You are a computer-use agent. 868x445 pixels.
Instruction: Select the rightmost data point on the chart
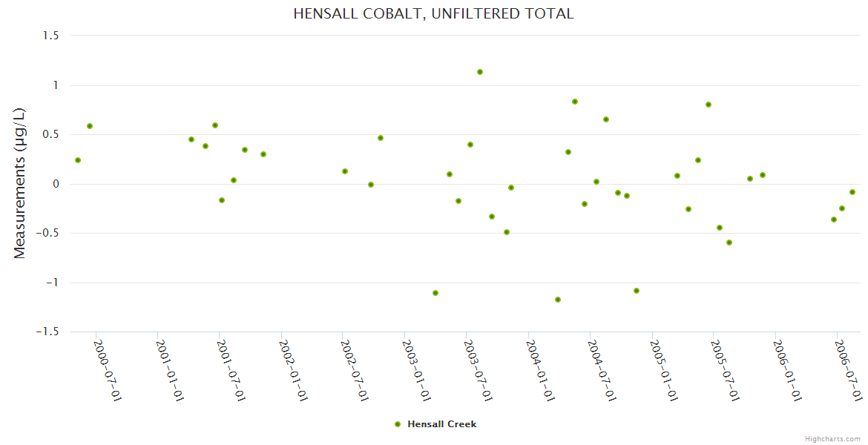852,192
